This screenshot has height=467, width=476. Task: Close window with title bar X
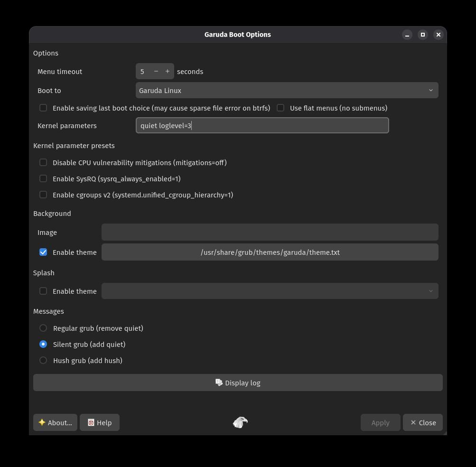point(439,35)
